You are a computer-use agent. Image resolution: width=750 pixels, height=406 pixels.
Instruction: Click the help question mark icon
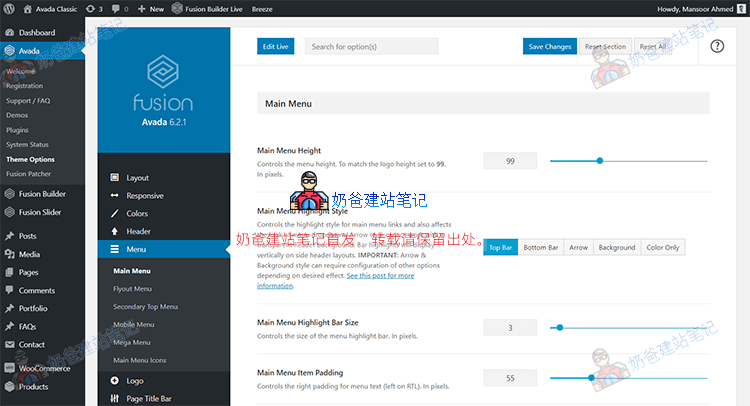pyautogui.click(x=717, y=47)
